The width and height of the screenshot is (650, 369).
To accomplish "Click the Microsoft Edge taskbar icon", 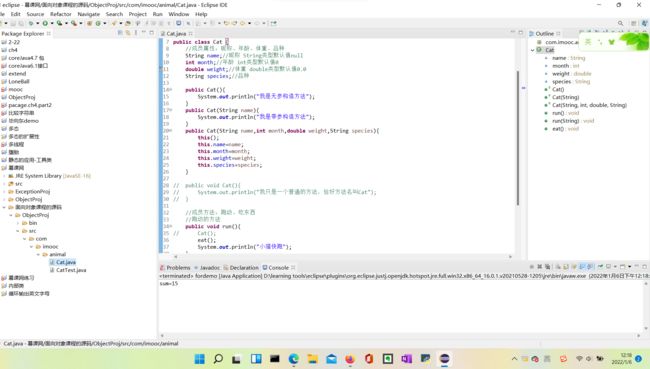I will point(293,359).
